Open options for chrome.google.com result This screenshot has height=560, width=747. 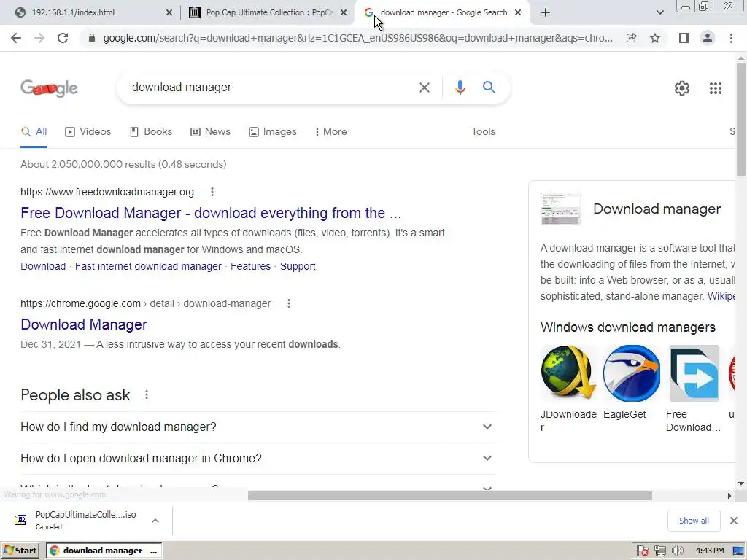288,303
